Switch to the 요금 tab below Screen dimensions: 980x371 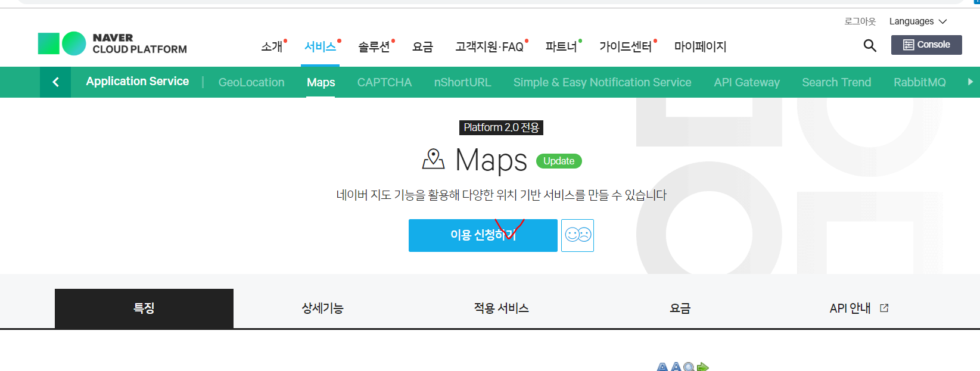coord(680,308)
